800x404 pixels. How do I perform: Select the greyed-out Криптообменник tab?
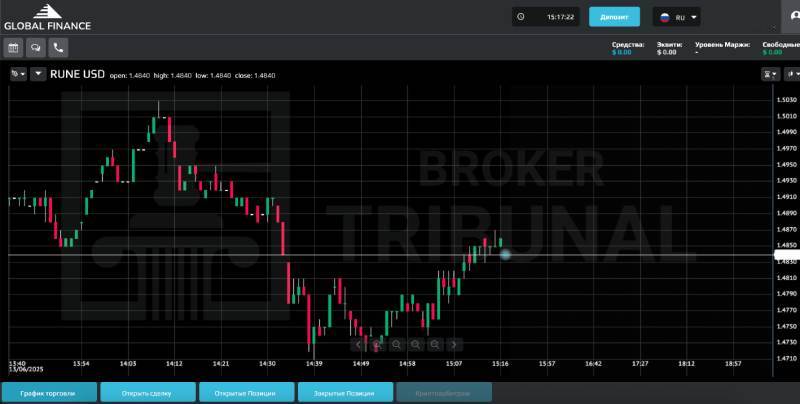444,393
